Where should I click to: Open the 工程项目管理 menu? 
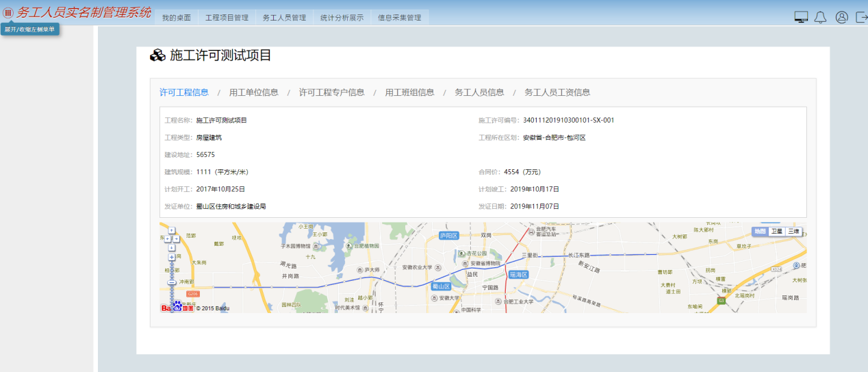point(227,18)
